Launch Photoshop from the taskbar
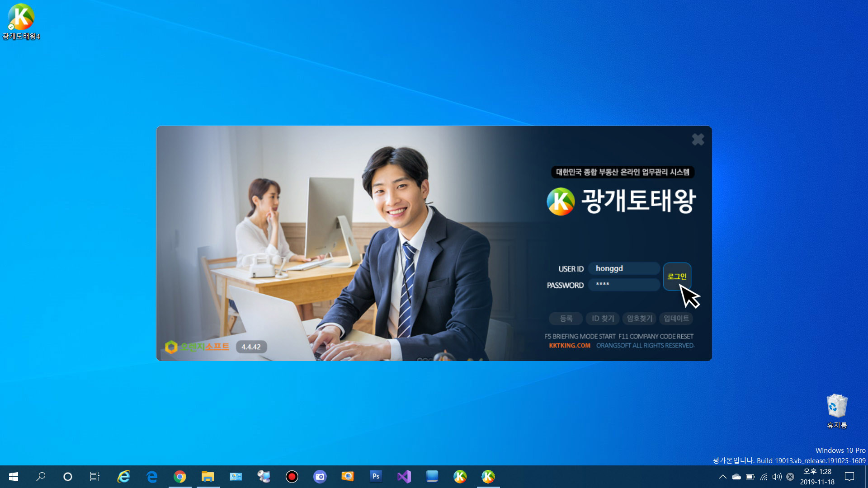Screen dimensions: 868x488 376,476
